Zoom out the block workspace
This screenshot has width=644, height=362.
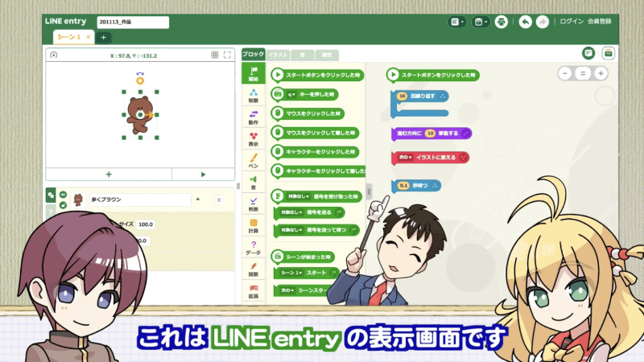click(x=565, y=73)
